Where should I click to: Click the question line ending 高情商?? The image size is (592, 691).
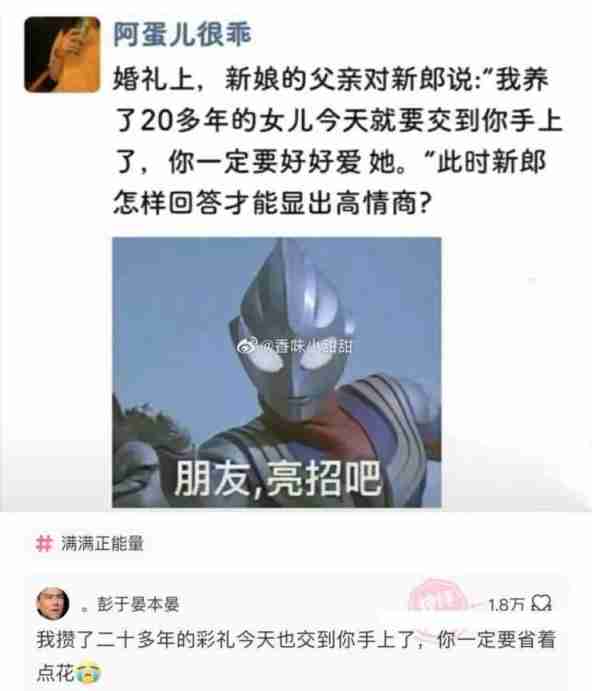point(272,203)
